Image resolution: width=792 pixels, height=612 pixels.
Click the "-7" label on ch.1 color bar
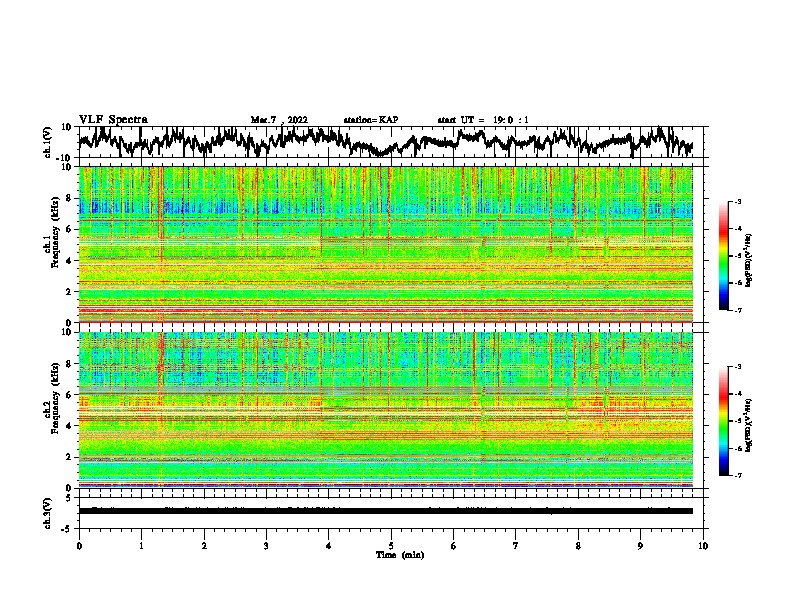click(x=737, y=310)
